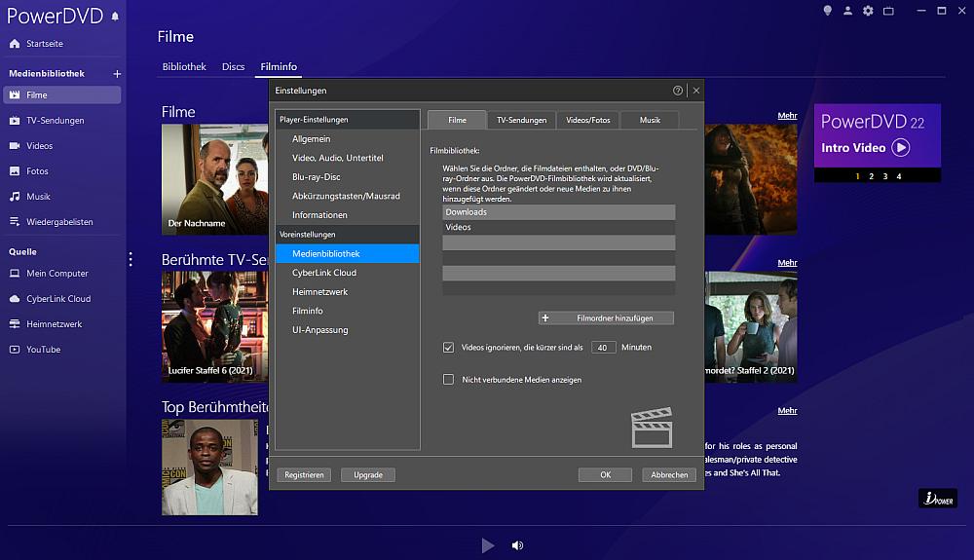Open UI-Anpassung settings

pos(348,329)
